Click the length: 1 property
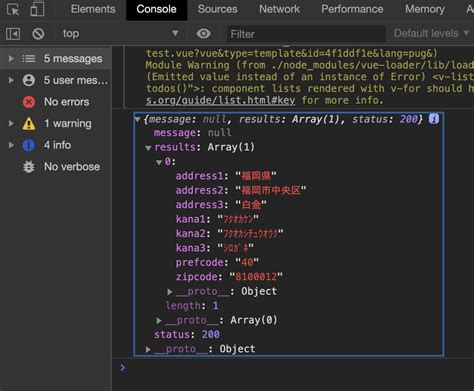Viewport: 474px width, 391px height. coord(192,306)
